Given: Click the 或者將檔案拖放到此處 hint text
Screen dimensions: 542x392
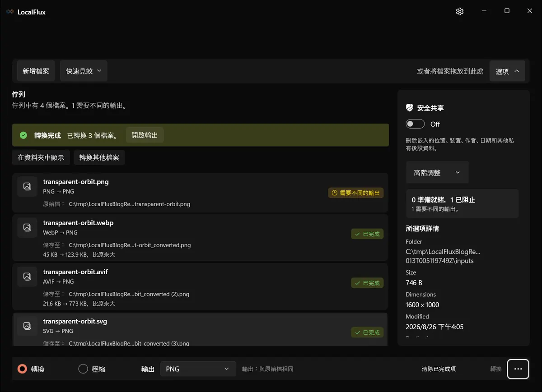Looking at the screenshot, I should (x=450, y=71).
